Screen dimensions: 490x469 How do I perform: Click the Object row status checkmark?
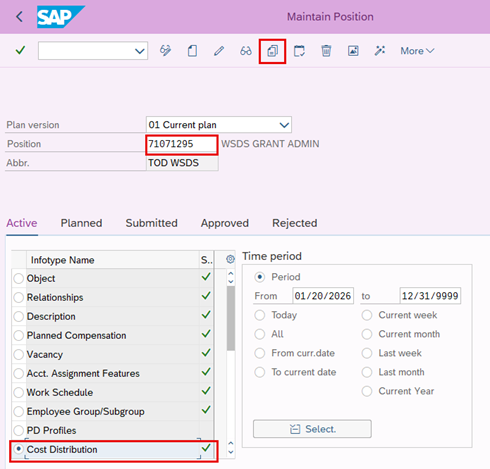click(x=206, y=277)
